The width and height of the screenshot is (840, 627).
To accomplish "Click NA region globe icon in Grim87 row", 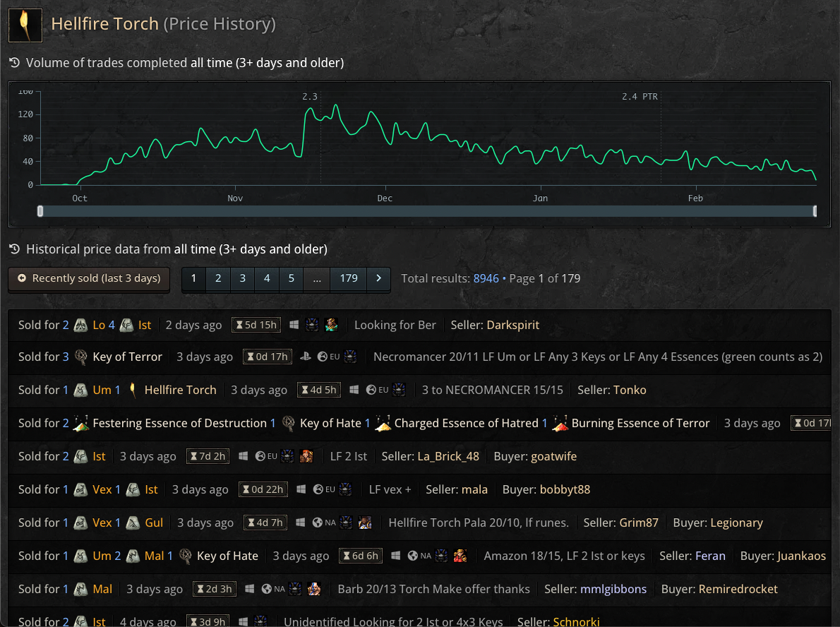I will [318, 522].
